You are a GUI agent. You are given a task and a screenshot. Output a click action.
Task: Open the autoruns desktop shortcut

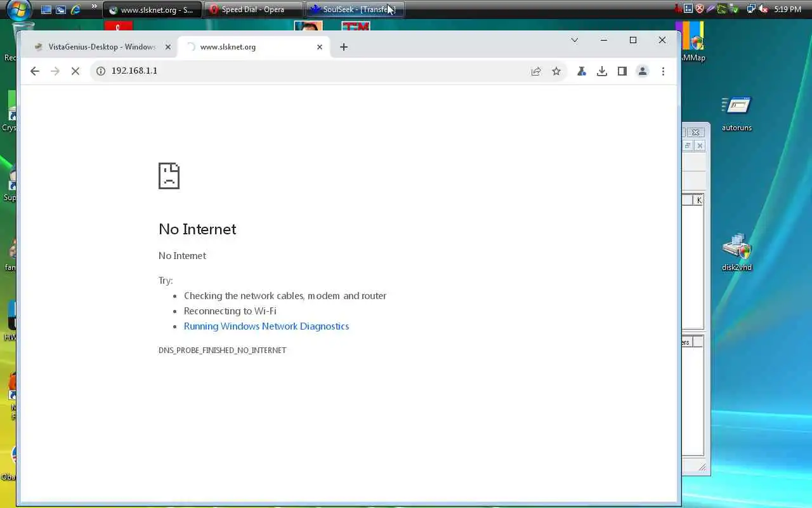(737, 113)
